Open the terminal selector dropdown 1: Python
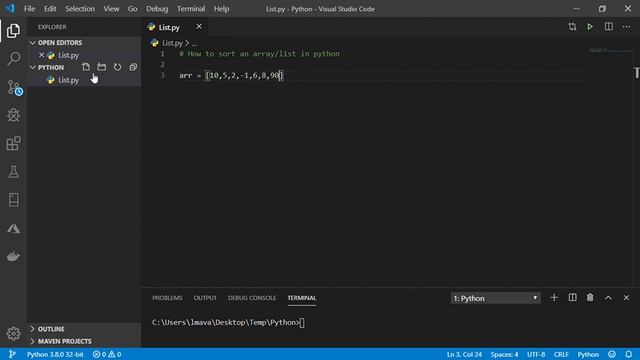 click(496, 298)
